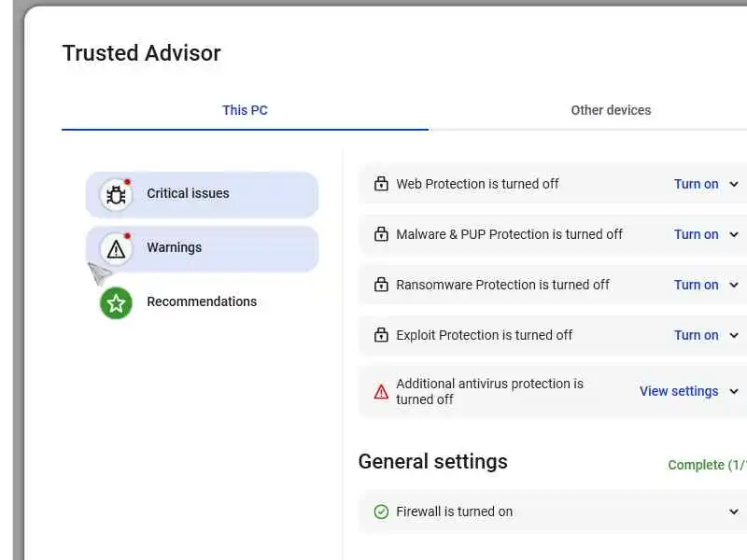Click the lock icon beside Malware & PUP Protection
Viewport: 747px width, 560px height.
[381, 234]
